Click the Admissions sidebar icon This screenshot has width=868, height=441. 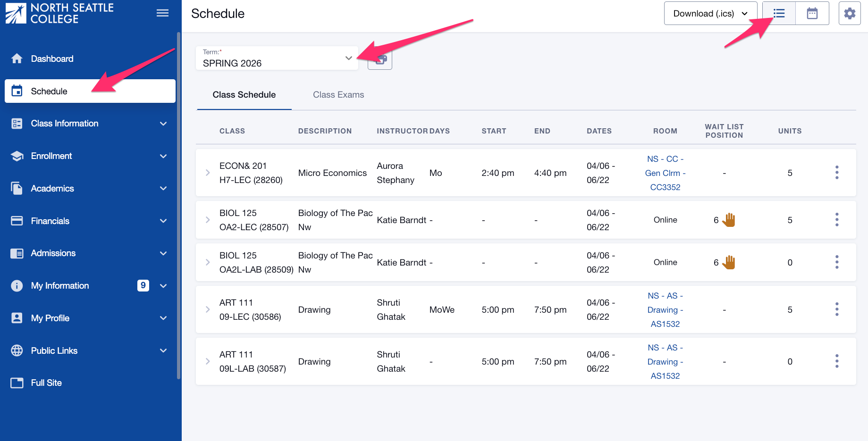click(17, 253)
